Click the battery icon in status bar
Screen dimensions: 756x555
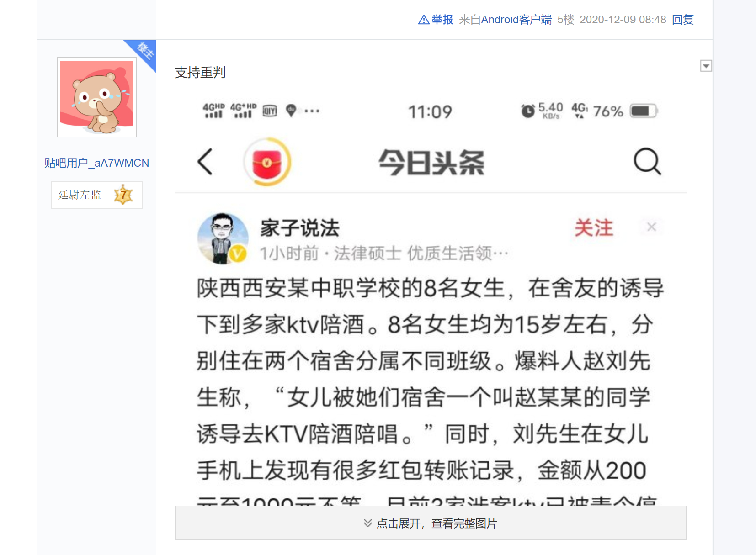click(x=643, y=111)
